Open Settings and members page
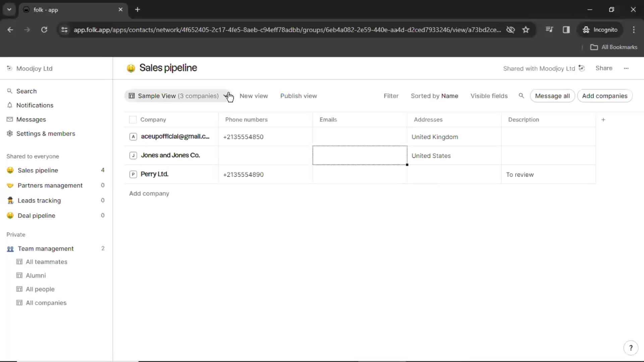Image resolution: width=644 pixels, height=362 pixels. tap(45, 133)
